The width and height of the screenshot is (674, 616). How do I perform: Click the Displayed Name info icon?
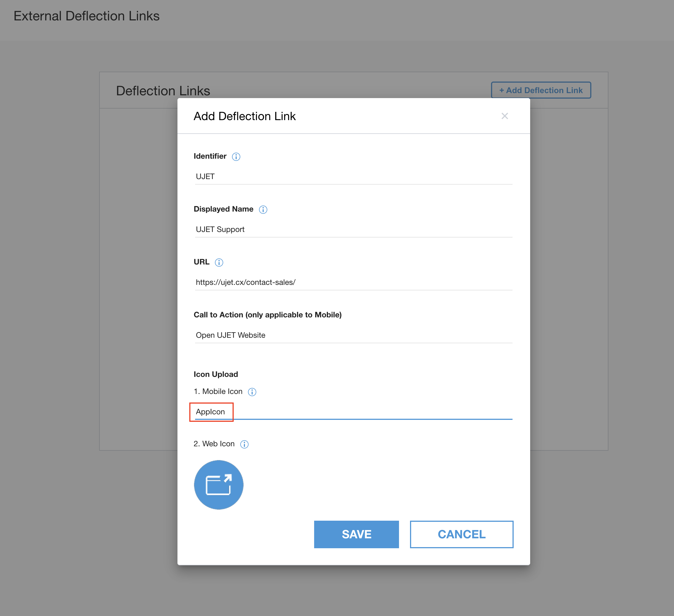263,210
